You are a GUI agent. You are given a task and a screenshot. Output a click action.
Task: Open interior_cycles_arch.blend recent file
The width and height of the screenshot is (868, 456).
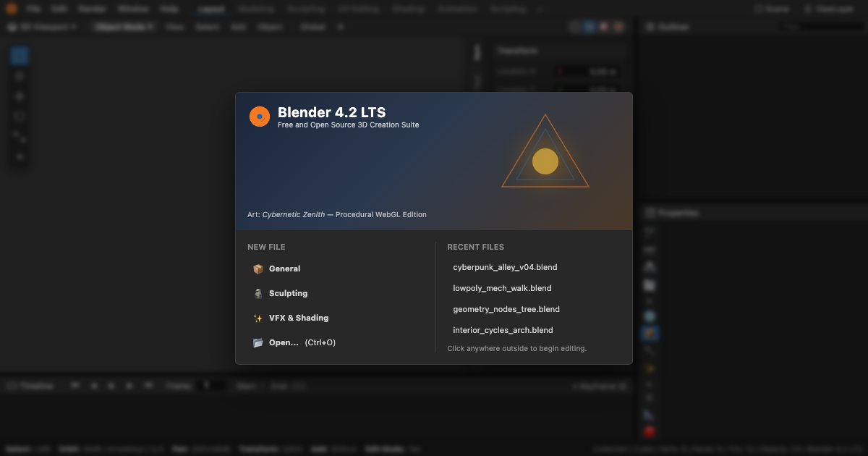[x=534, y=330]
